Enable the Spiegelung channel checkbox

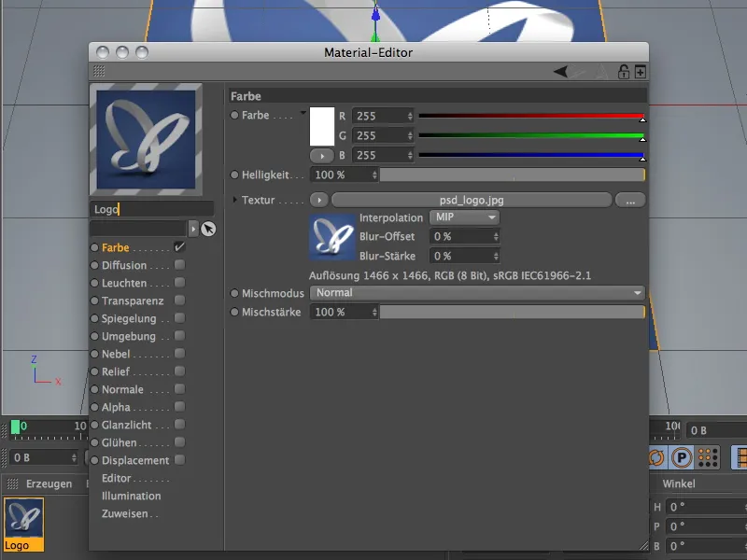point(179,318)
